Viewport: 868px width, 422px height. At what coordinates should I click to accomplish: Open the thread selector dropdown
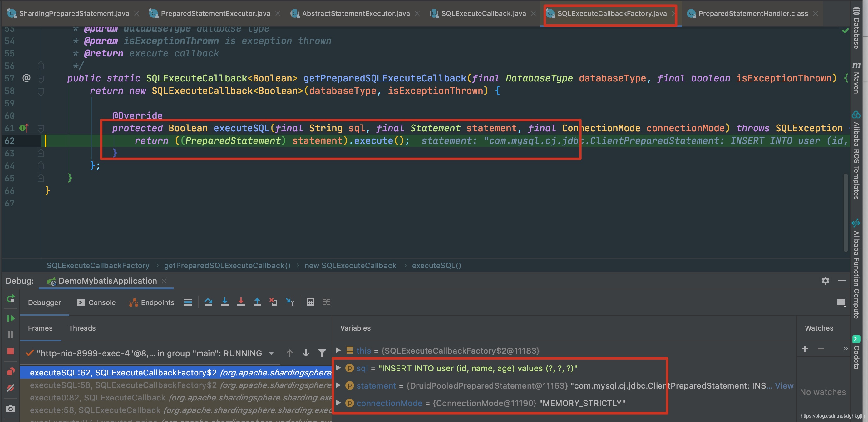(x=271, y=353)
